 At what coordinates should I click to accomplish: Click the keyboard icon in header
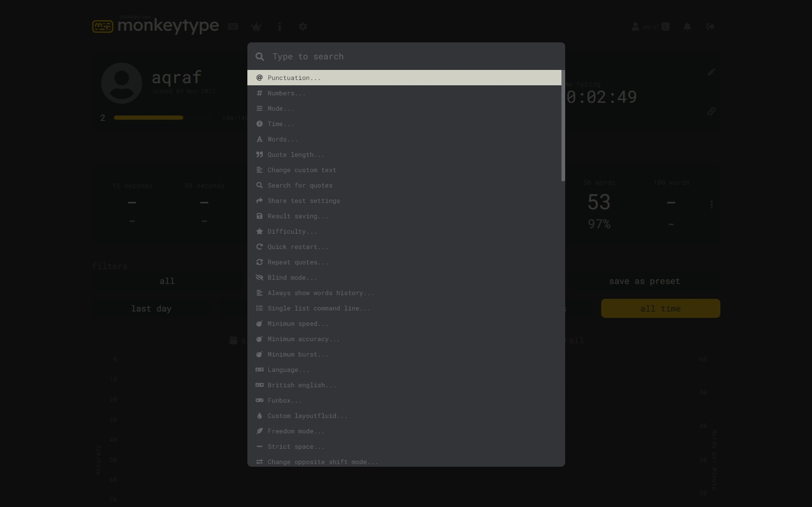tap(233, 26)
